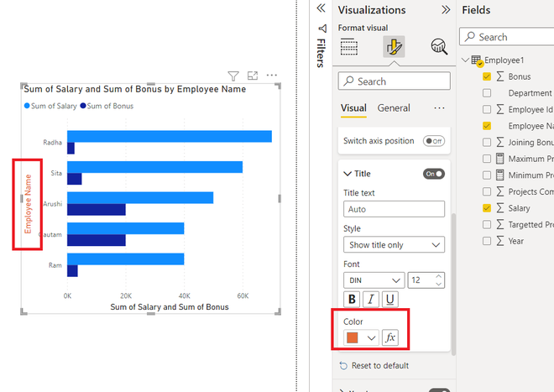Collapse the Employee1 table tree
This screenshot has height=392, width=554.
[466, 60]
